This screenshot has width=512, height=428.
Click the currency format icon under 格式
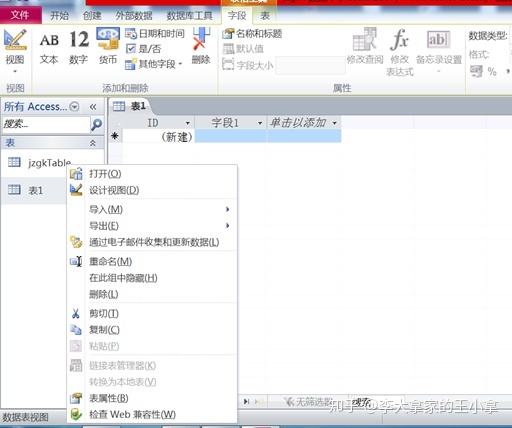pyautogui.click(x=476, y=71)
